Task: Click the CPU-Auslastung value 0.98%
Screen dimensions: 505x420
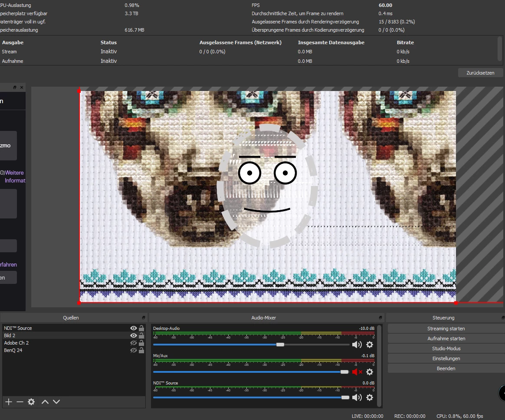Action: click(132, 5)
